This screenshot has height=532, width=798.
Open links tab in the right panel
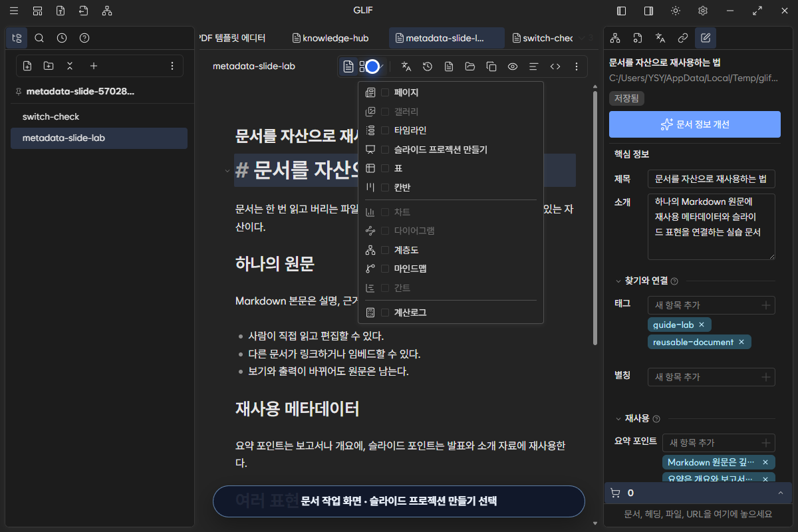click(683, 38)
